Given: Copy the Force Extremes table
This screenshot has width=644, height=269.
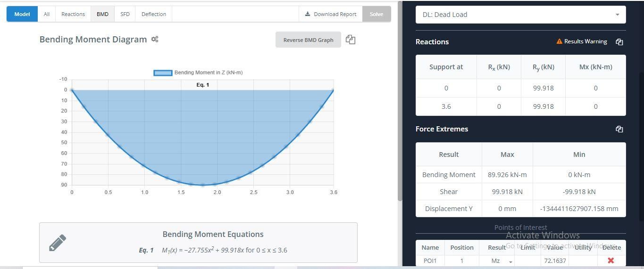Looking at the screenshot, I should coord(619,129).
